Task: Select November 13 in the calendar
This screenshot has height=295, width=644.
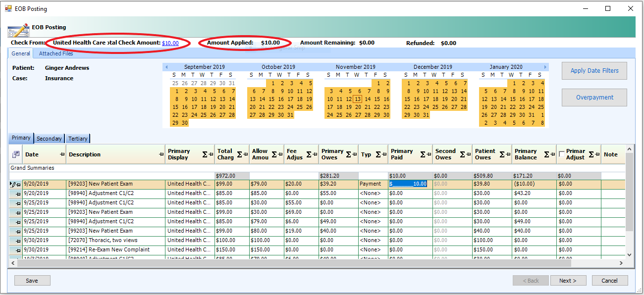Action: click(358, 99)
